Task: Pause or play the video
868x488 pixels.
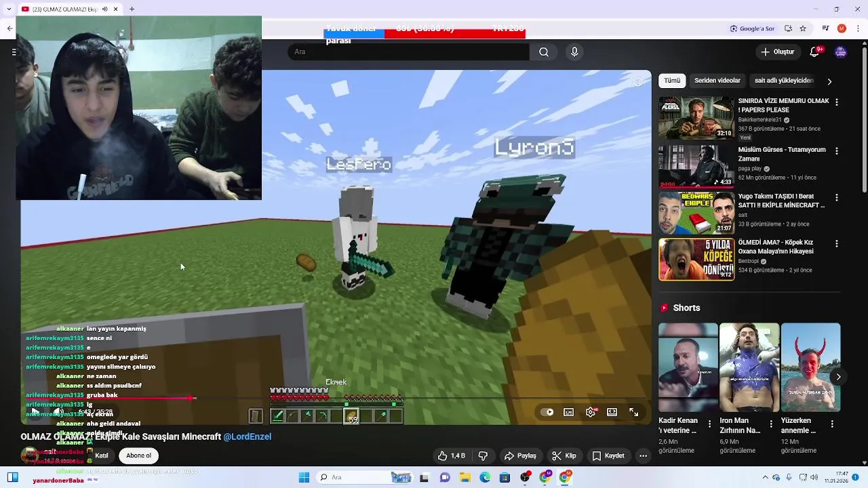Action: [x=35, y=412]
